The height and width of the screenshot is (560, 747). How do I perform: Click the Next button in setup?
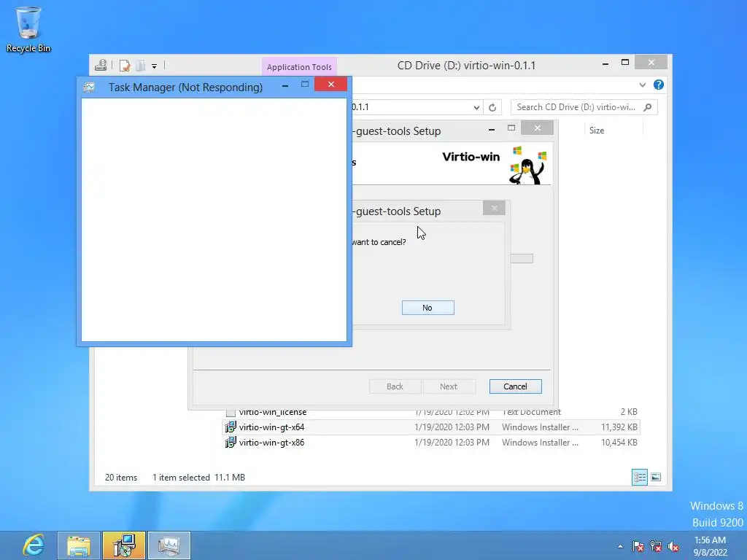click(449, 386)
